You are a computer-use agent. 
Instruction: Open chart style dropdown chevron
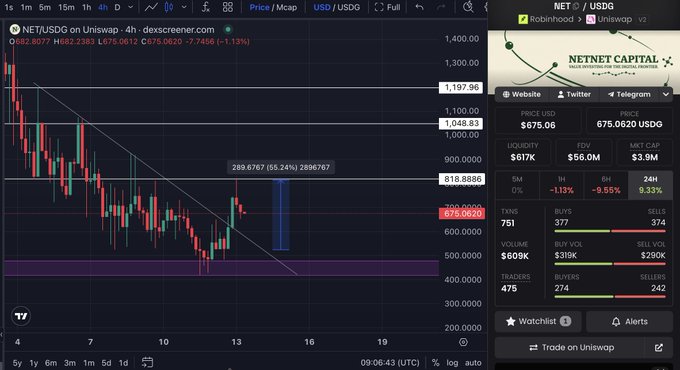pyautogui.click(x=184, y=7)
